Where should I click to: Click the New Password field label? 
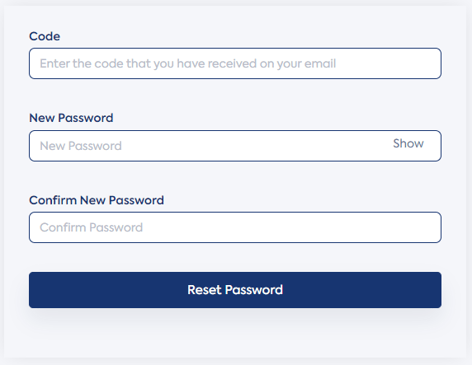pyautogui.click(x=71, y=118)
